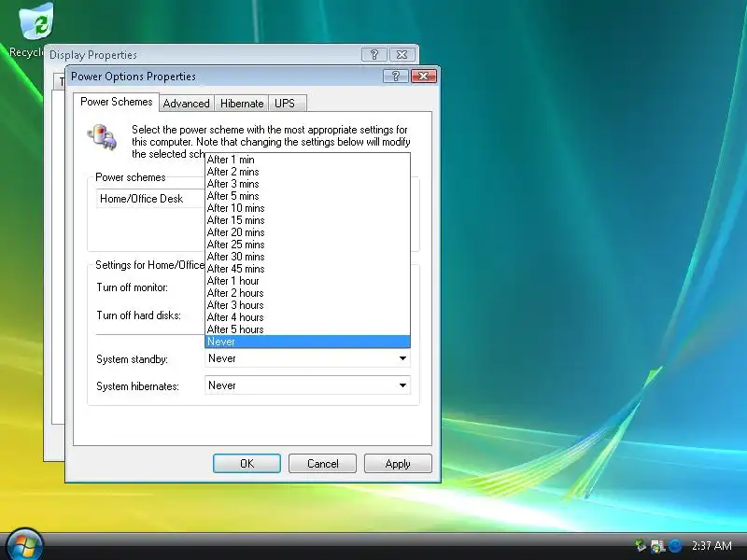Viewport: 747px width, 560px height.
Task: Choose After 45 mins option
Action: (307, 269)
